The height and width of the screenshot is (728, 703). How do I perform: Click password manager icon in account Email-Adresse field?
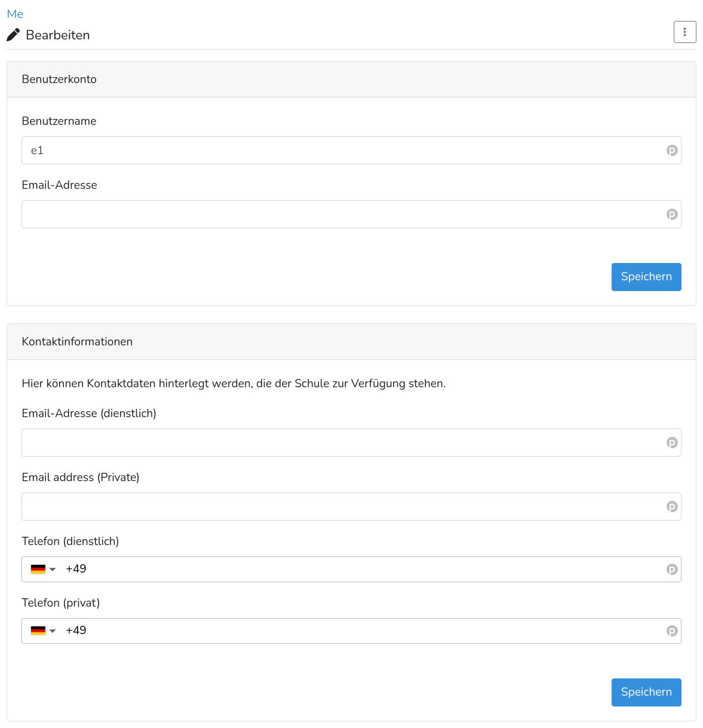pyautogui.click(x=672, y=215)
